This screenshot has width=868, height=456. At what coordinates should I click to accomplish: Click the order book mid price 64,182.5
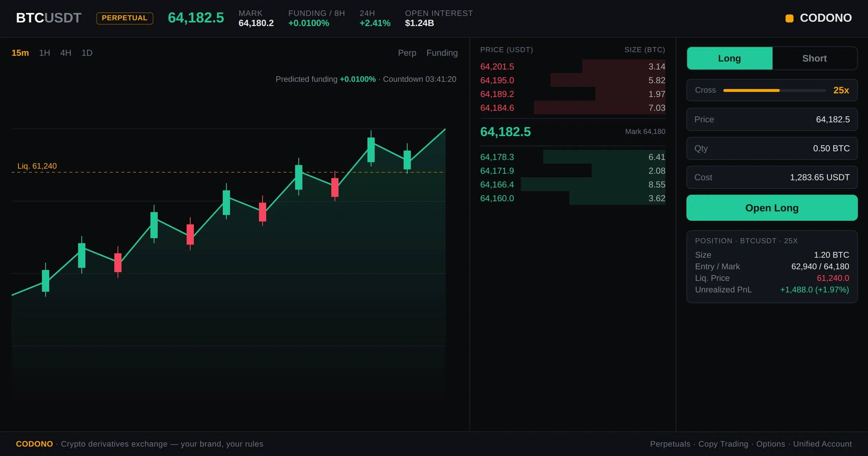tap(505, 132)
